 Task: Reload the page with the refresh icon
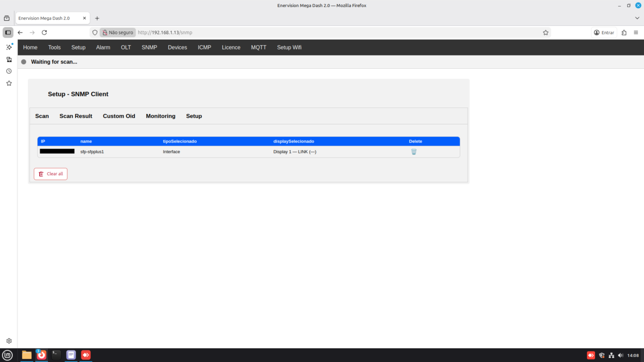click(x=44, y=33)
